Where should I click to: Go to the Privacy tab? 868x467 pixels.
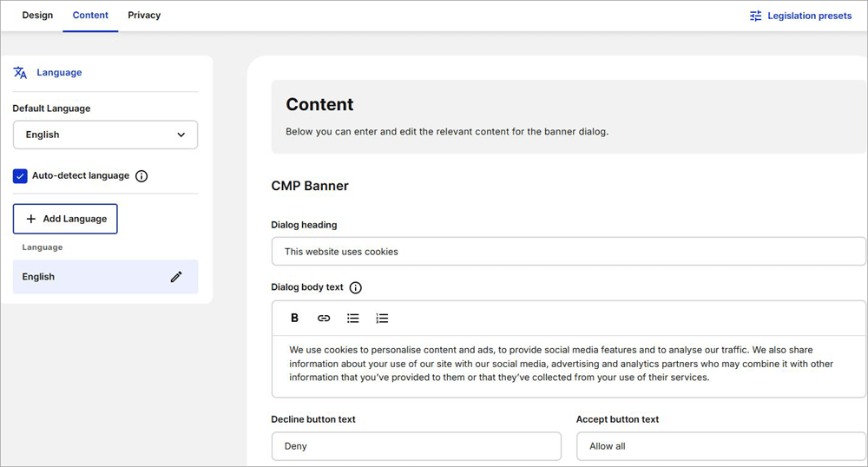pyautogui.click(x=144, y=15)
